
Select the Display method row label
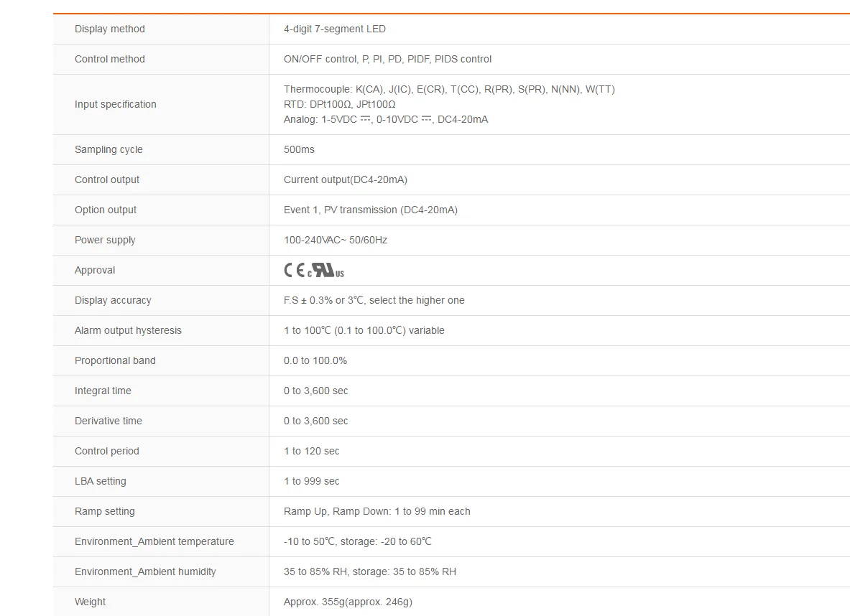(x=109, y=29)
